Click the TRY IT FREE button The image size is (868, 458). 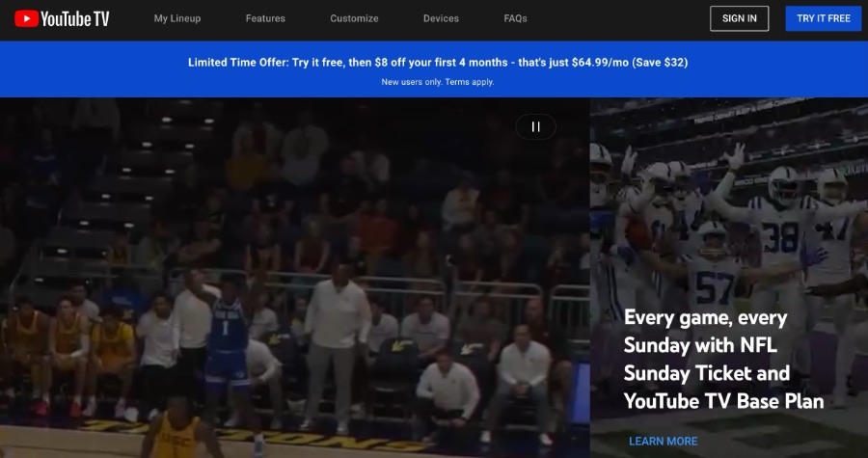click(x=824, y=18)
